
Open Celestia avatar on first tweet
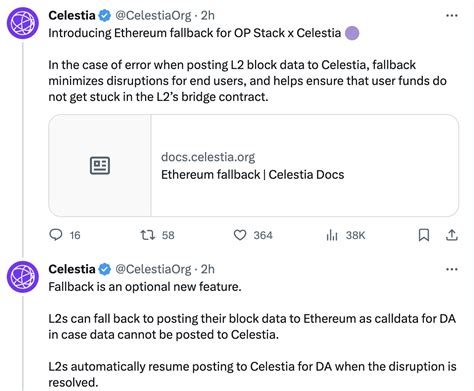pyautogui.click(x=23, y=24)
